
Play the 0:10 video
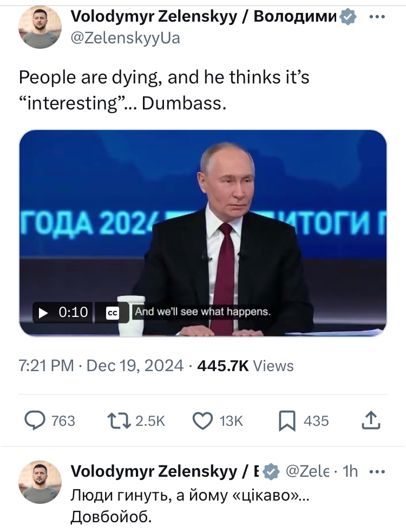pos(63,312)
